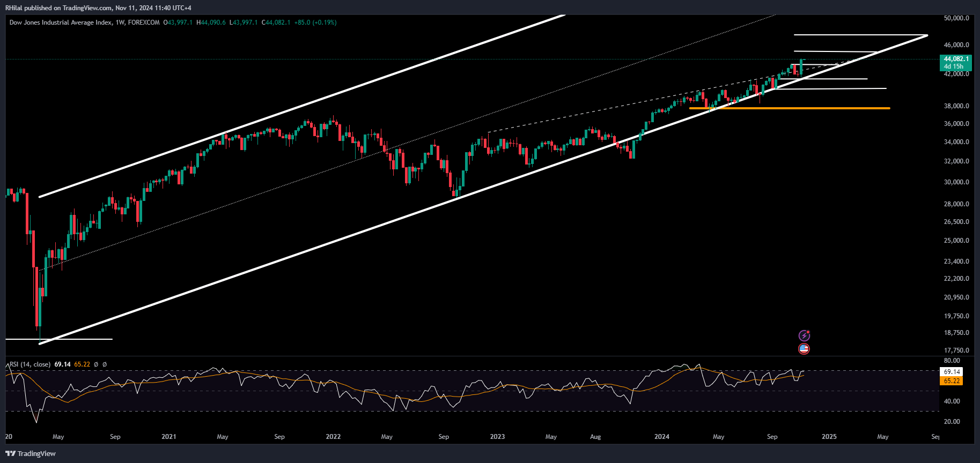Click the high value H44,090.6
980x463 pixels.
pos(211,23)
